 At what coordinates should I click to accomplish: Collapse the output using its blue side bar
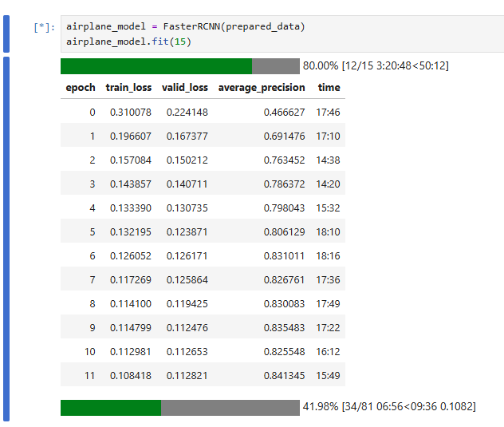(x=6, y=239)
